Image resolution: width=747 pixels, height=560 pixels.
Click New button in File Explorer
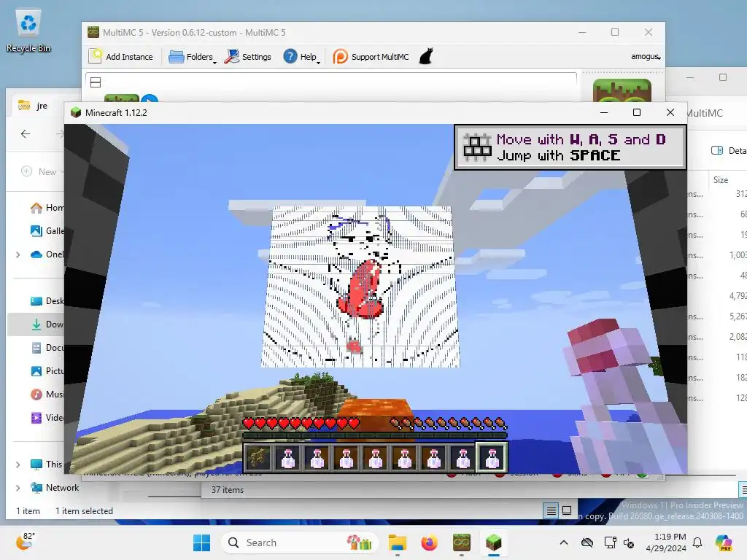[x=42, y=171]
